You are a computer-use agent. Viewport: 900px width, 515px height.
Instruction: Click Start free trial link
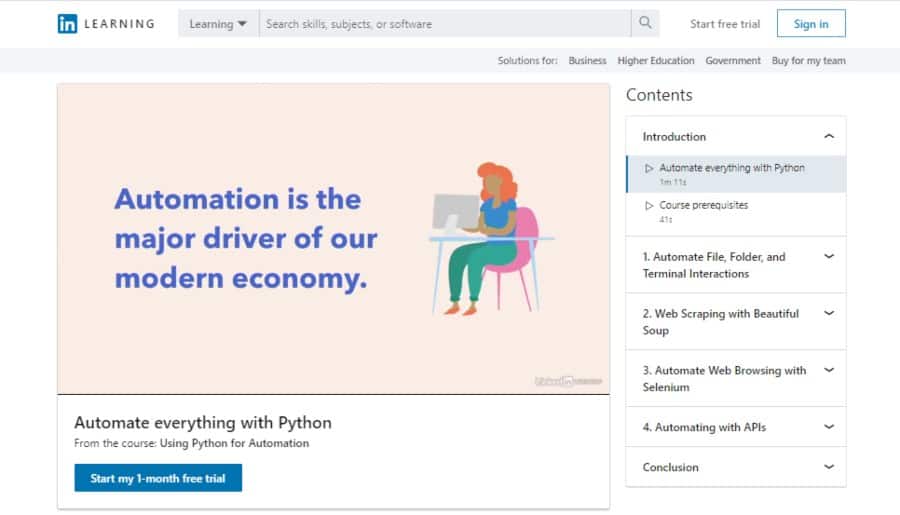click(725, 24)
